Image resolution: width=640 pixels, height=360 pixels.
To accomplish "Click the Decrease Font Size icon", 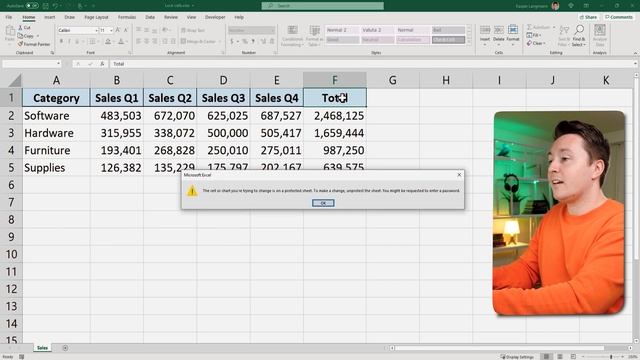I will [x=126, y=30].
